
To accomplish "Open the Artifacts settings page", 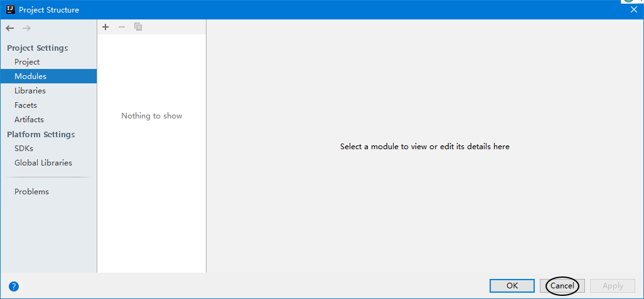I will pyautogui.click(x=29, y=120).
